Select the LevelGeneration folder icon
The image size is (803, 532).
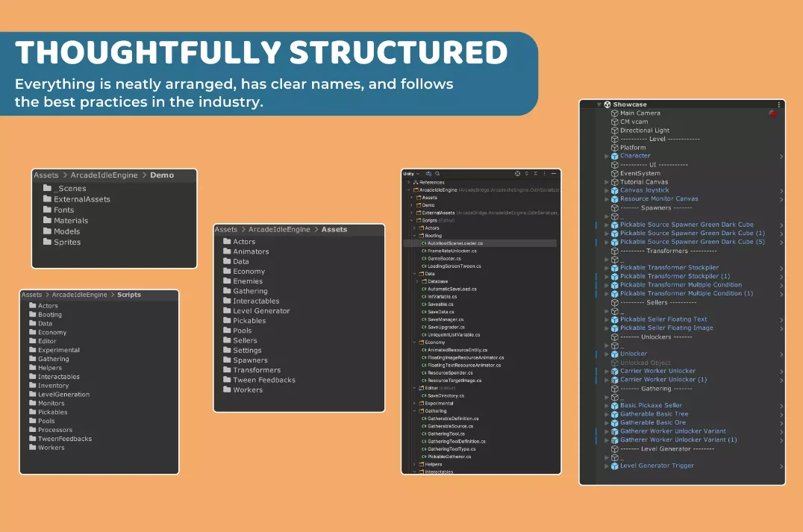tap(33, 394)
